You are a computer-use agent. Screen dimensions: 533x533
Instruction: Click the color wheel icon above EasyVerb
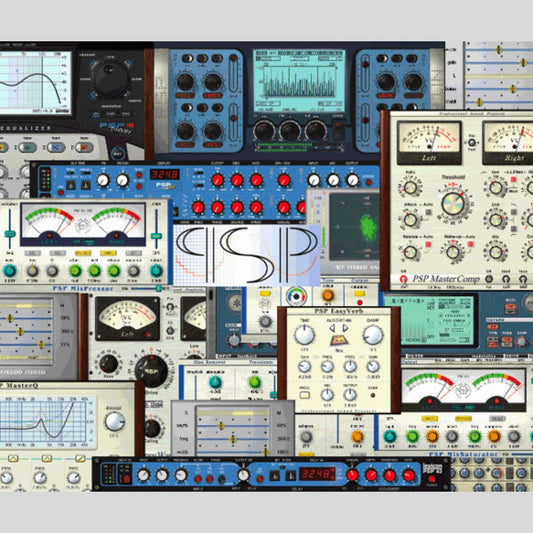click(x=296, y=296)
